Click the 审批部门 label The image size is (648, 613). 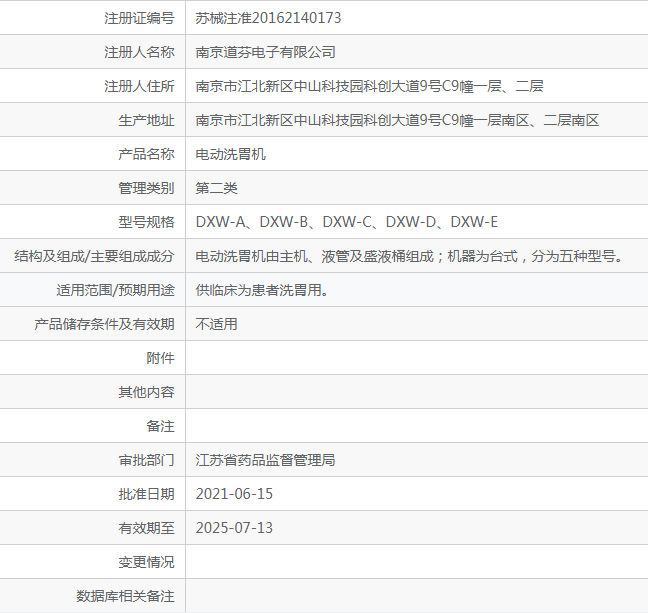point(146,460)
